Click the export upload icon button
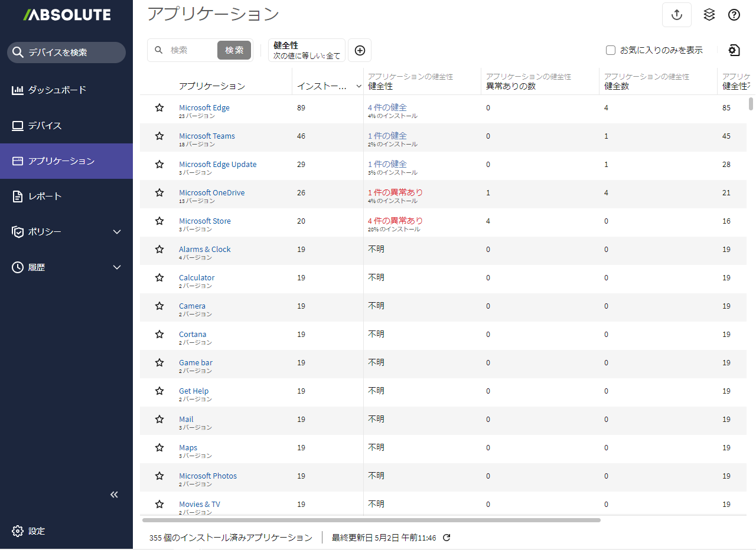The image size is (756, 550). click(677, 15)
